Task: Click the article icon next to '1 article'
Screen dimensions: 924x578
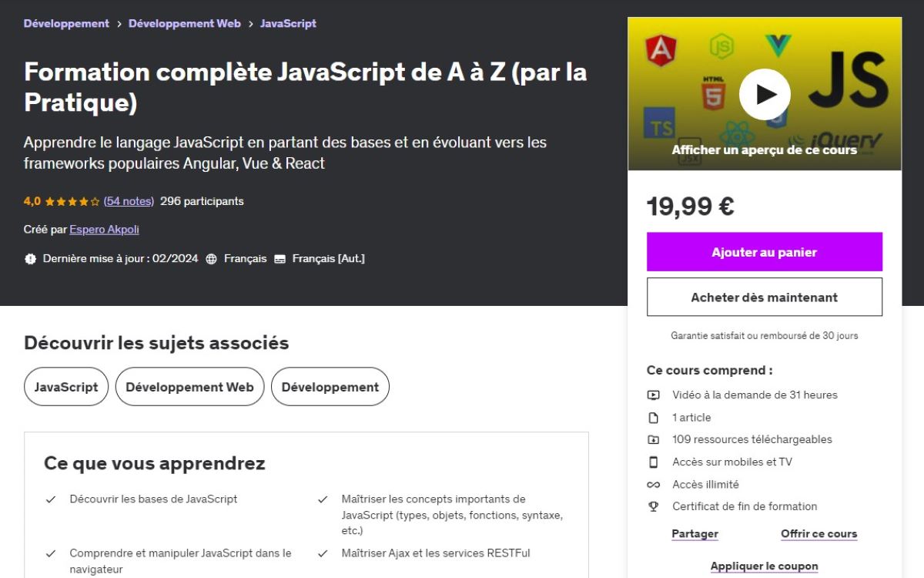Action: [x=654, y=417]
